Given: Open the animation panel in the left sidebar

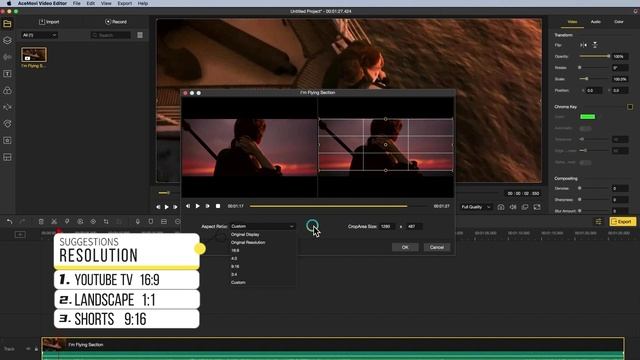Looking at the screenshot, I should click(7, 124).
